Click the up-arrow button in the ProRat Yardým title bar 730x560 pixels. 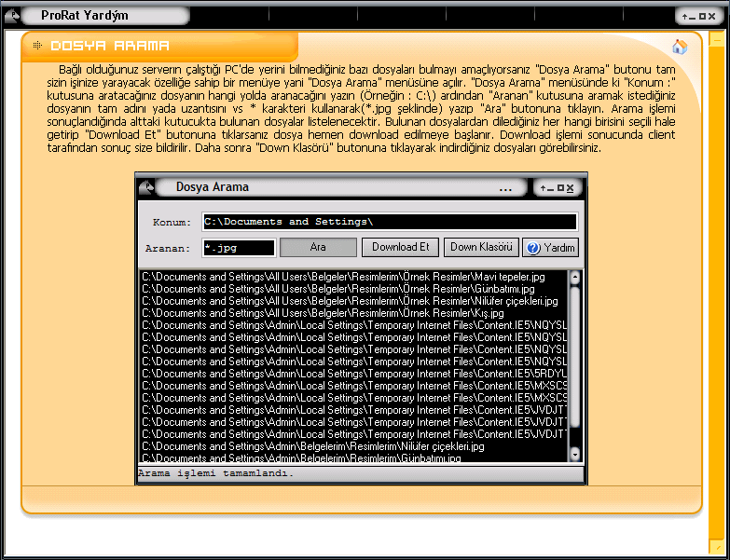click(685, 16)
